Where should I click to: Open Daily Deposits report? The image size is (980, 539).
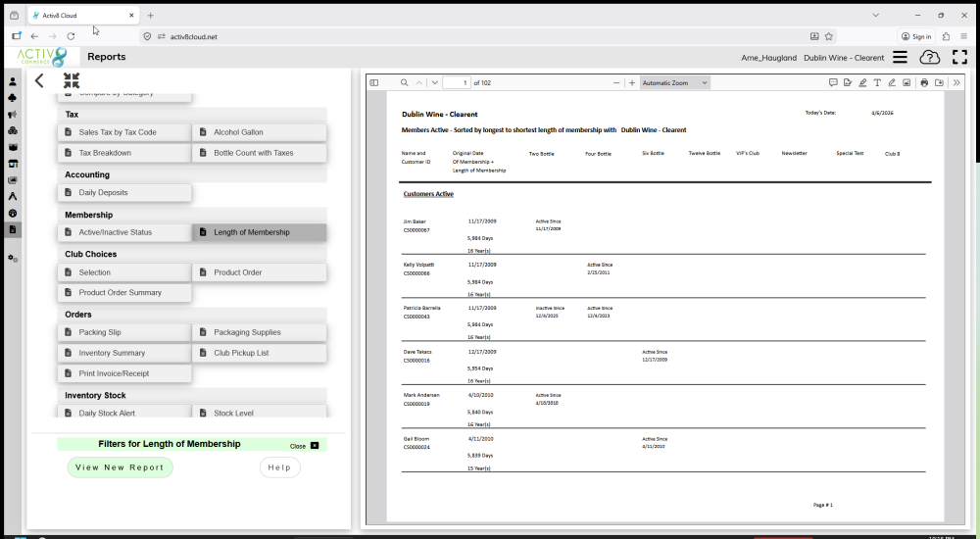124,193
